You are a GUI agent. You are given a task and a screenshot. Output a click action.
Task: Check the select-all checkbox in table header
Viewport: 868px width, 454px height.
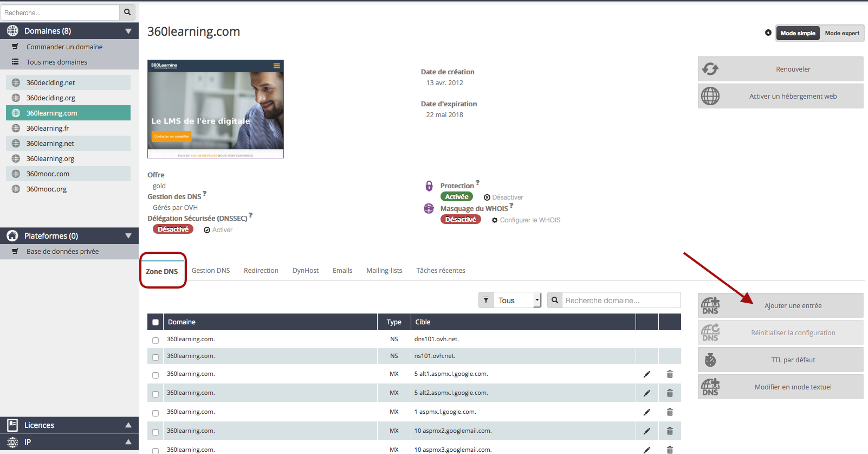tap(156, 322)
